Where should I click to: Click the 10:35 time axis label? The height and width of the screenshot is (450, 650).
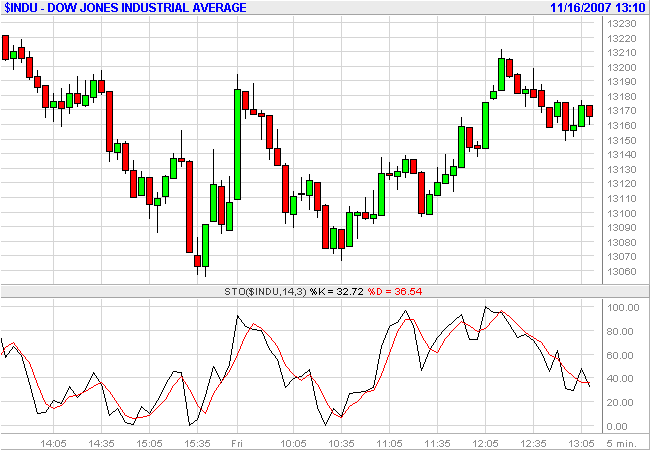[x=341, y=444]
